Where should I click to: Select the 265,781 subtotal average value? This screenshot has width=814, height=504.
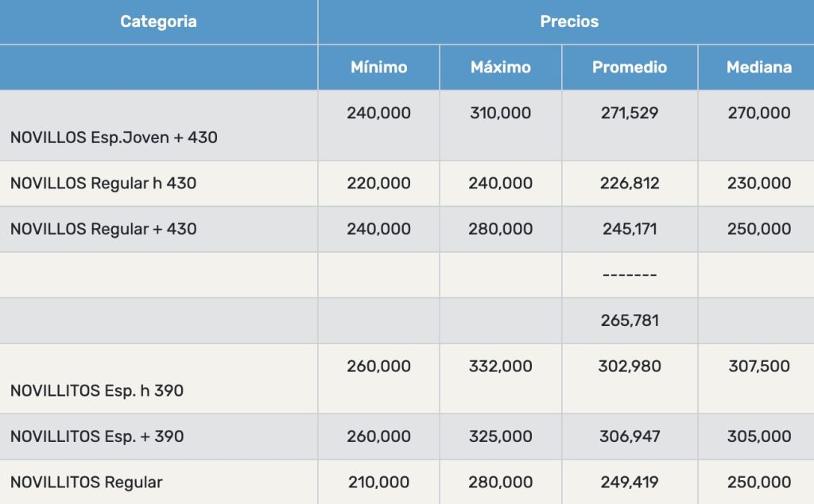click(630, 321)
